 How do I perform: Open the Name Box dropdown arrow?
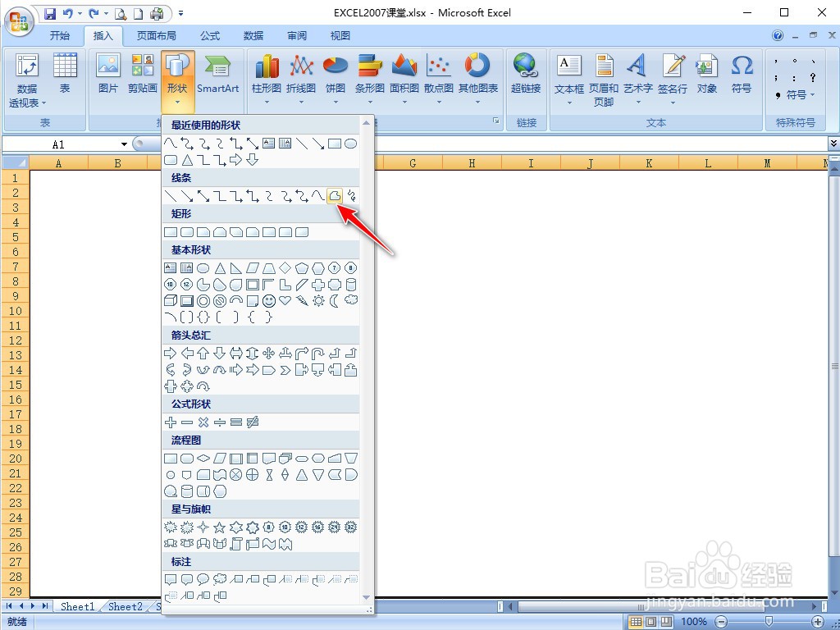pos(125,144)
